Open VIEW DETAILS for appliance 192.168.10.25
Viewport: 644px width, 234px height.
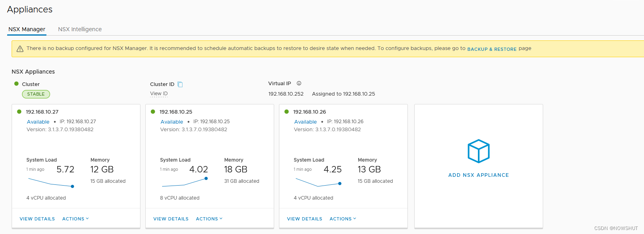point(171,219)
